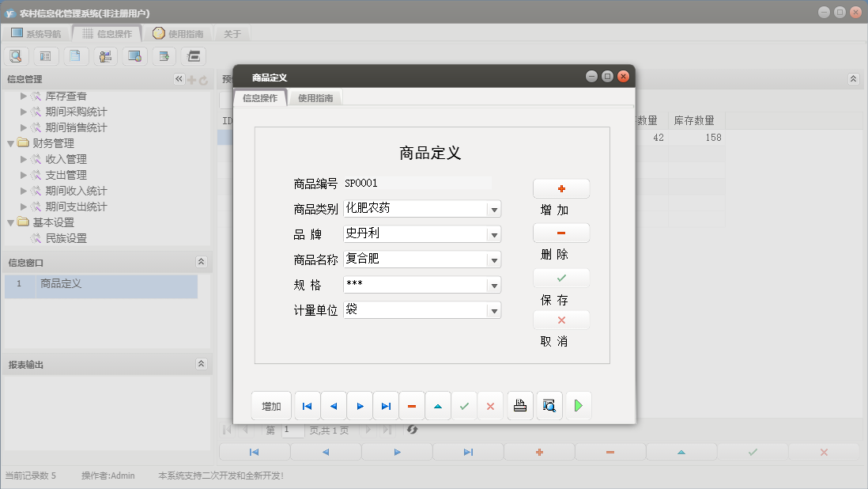
Task: Click the checkmark button above 保存 label
Action: 561,279
